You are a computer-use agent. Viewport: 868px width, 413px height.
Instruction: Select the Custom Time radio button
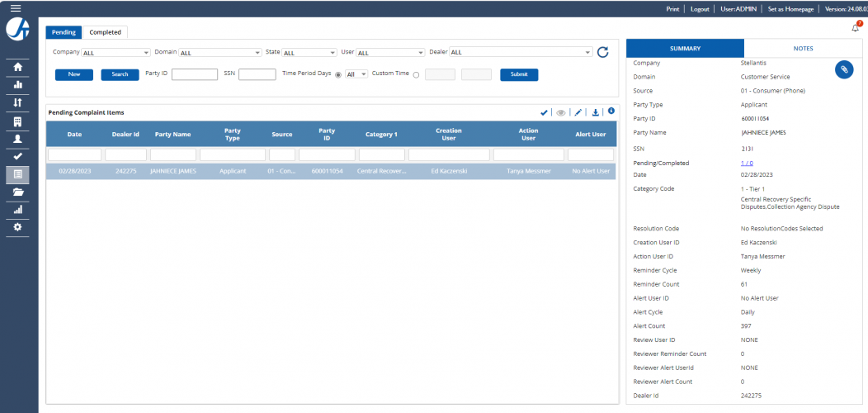coord(416,75)
